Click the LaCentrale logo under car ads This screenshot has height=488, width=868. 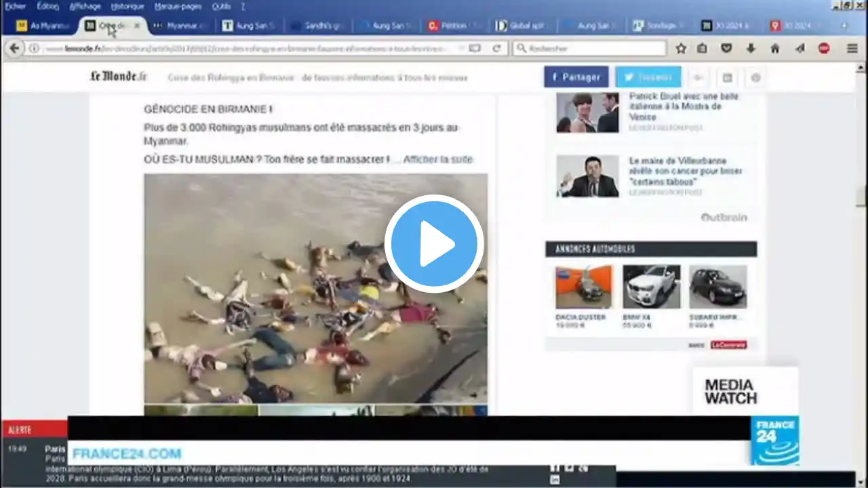click(728, 345)
